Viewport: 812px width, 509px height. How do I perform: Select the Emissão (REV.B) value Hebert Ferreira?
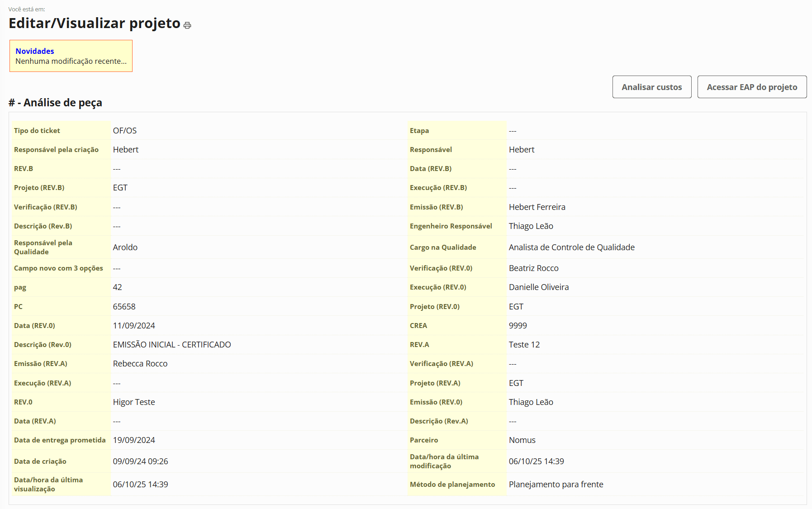[537, 207]
